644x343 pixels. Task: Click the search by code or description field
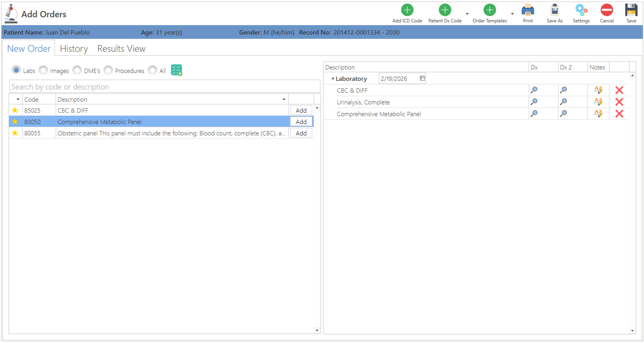165,87
